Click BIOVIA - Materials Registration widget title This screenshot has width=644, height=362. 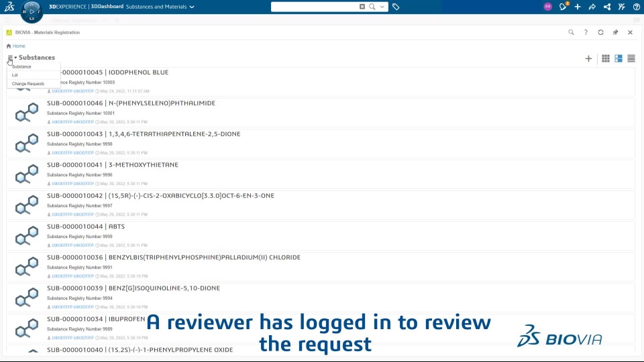pyautogui.click(x=48, y=32)
